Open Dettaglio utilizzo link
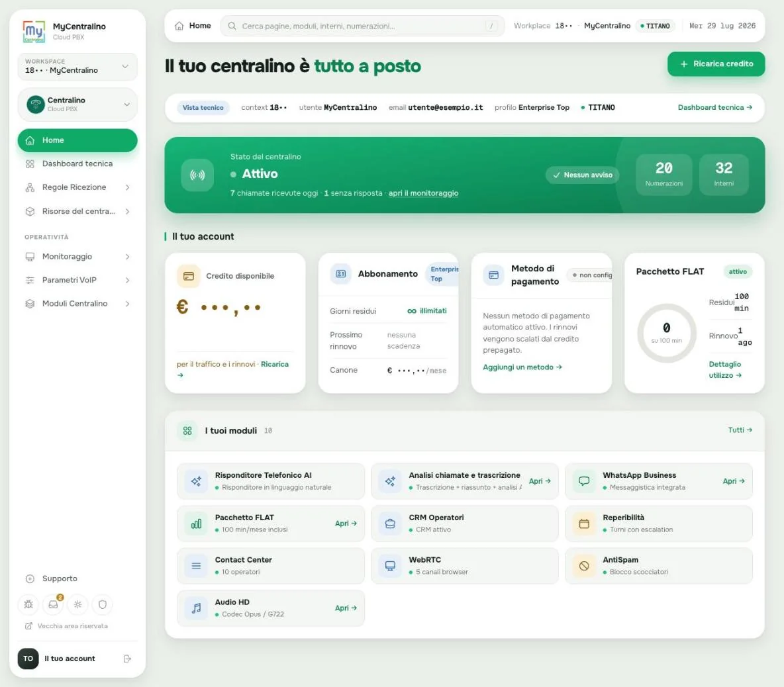Viewport: 784px width, 687px height. 725,370
